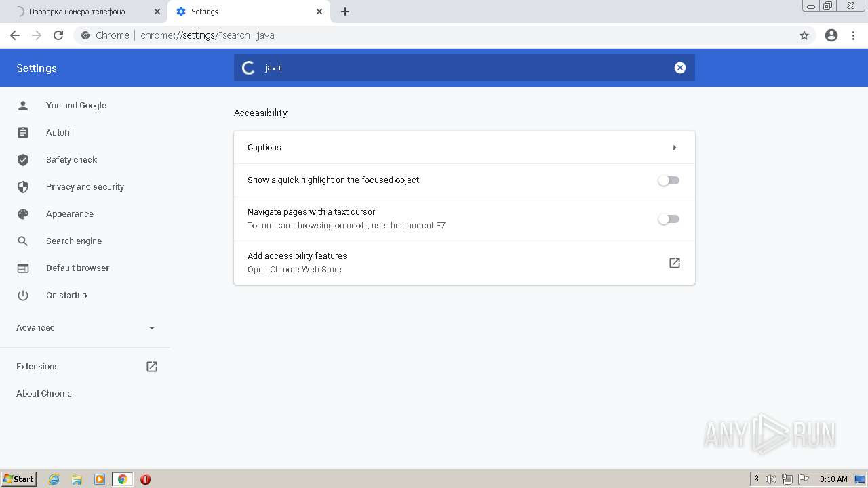Click the volume icon in system tray
Image resolution: width=868 pixels, height=488 pixels.
point(771,479)
